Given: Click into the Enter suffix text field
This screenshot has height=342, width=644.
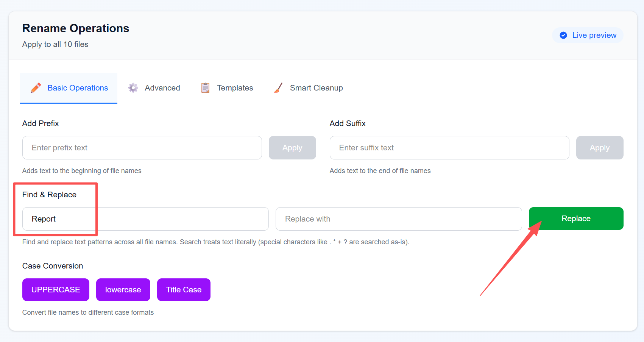Looking at the screenshot, I should (449, 148).
